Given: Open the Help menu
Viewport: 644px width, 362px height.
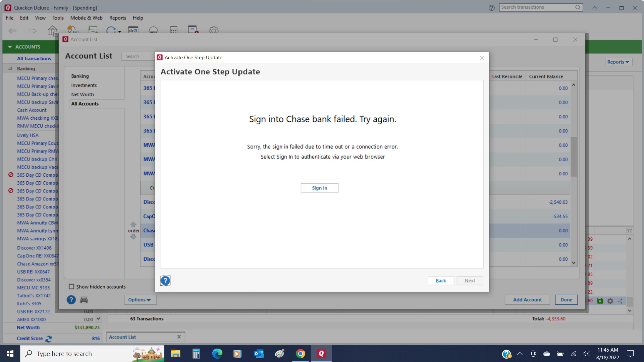Looking at the screenshot, I should pos(138,18).
